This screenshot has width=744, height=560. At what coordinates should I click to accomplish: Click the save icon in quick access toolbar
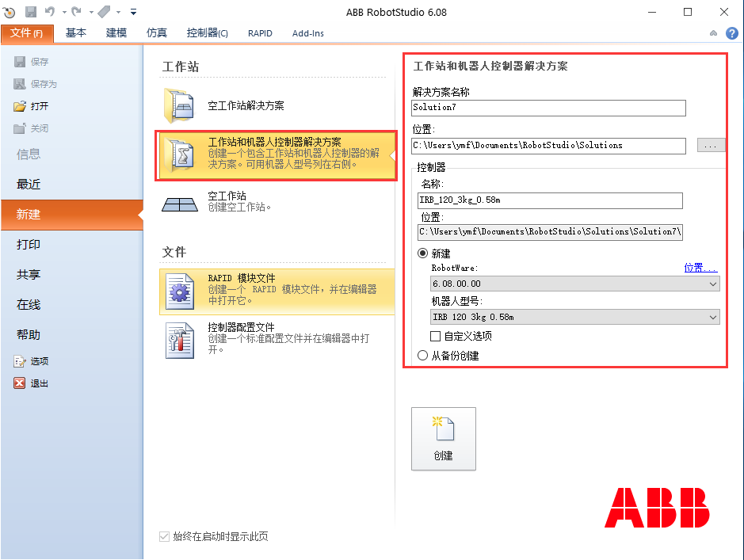[x=31, y=12]
